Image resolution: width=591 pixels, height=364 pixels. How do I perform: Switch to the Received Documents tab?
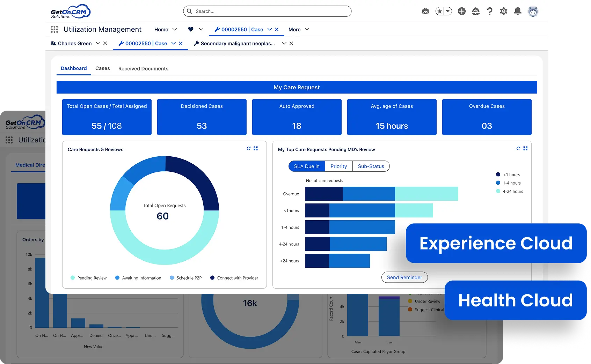pyautogui.click(x=143, y=68)
